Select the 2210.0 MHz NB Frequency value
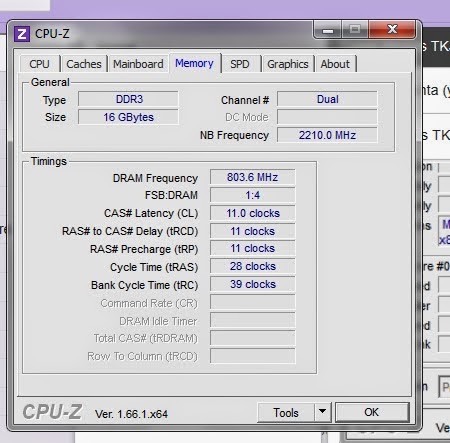The width and height of the screenshot is (450, 443). click(327, 135)
